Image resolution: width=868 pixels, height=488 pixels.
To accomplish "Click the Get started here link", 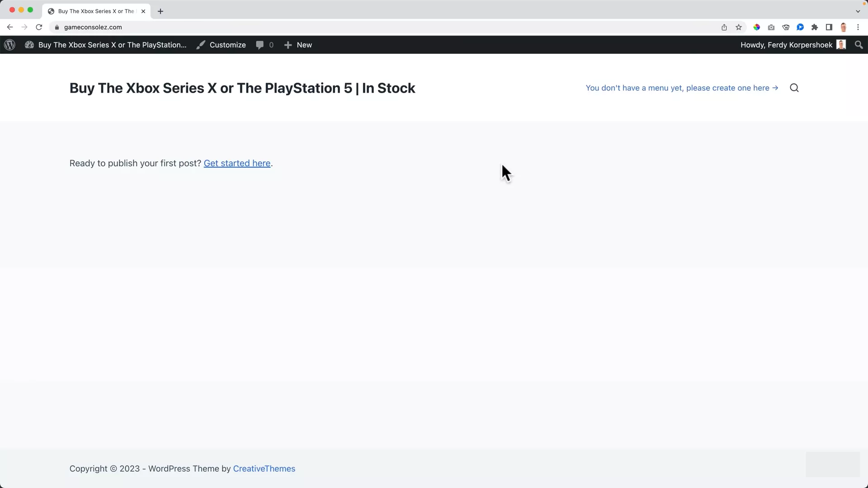I will 237,163.
